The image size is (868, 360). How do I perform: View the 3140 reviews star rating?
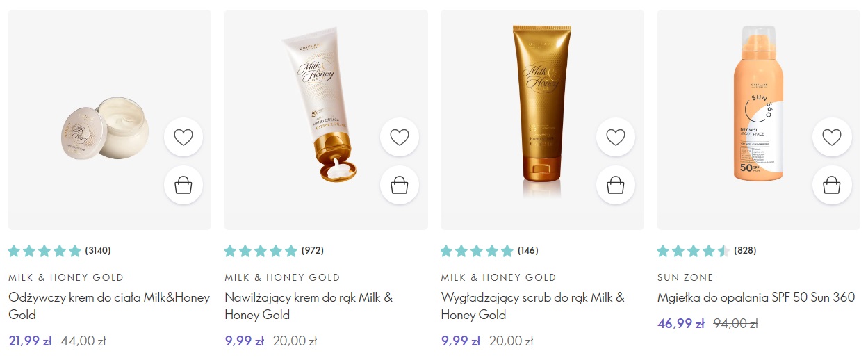(x=44, y=251)
